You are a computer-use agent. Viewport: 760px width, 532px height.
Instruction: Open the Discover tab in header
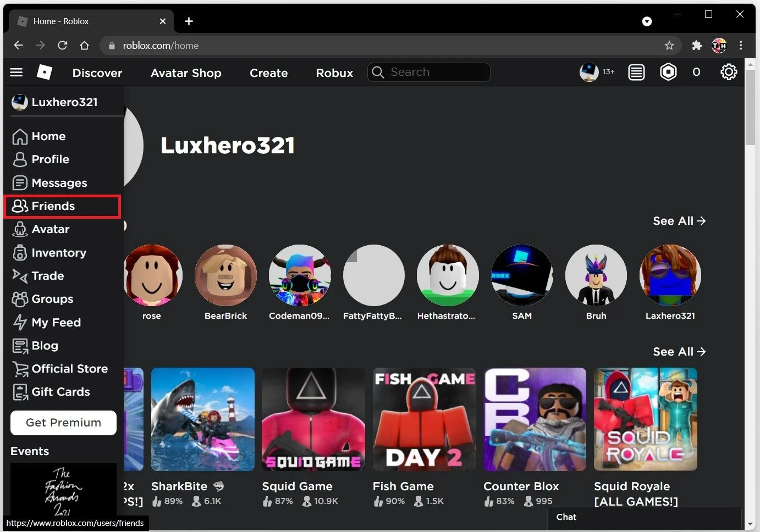pos(97,73)
